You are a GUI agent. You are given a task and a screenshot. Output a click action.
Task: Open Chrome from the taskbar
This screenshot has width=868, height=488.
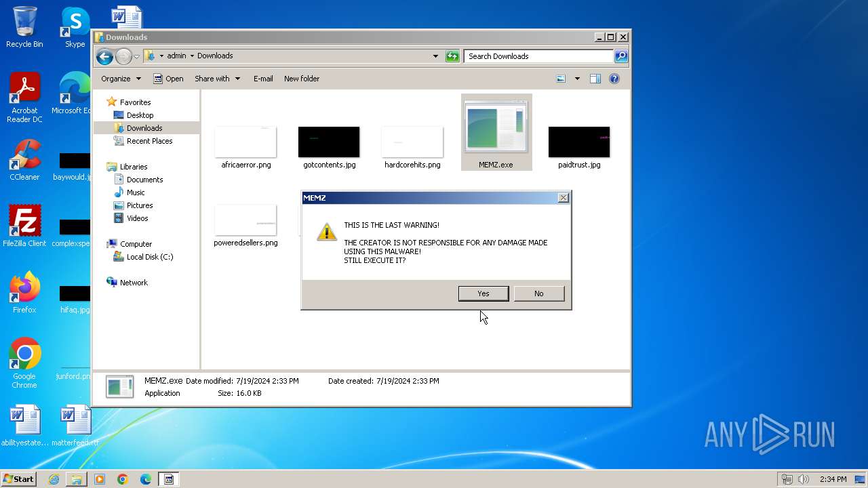click(123, 479)
